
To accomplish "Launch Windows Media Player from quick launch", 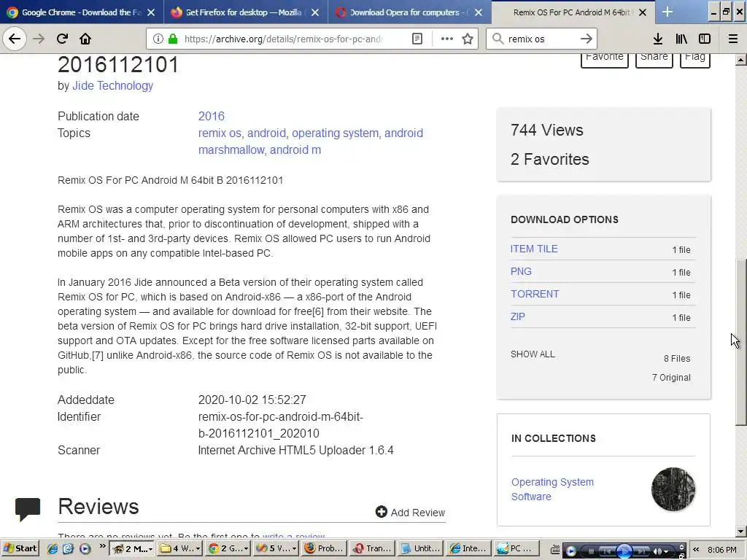I will (x=85, y=549).
